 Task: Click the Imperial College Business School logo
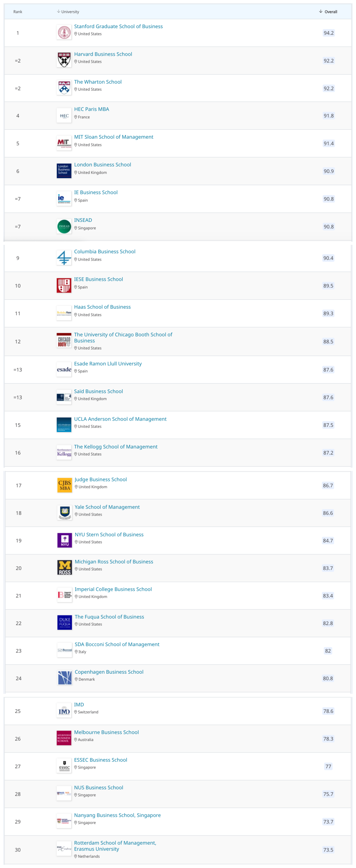point(65,595)
